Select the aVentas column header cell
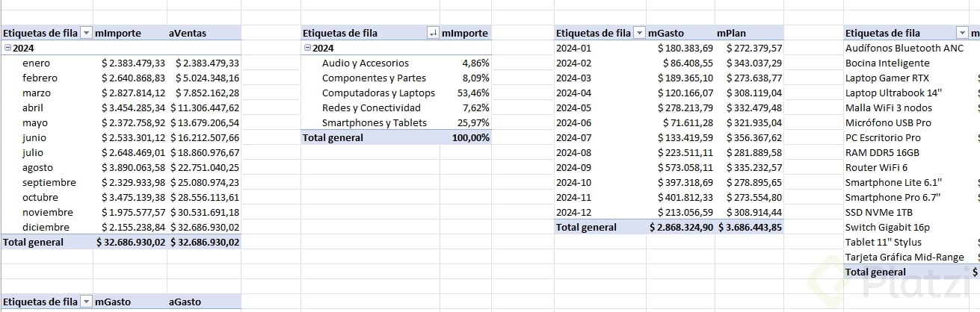Viewport: 980px width, 312px height. tap(188, 33)
